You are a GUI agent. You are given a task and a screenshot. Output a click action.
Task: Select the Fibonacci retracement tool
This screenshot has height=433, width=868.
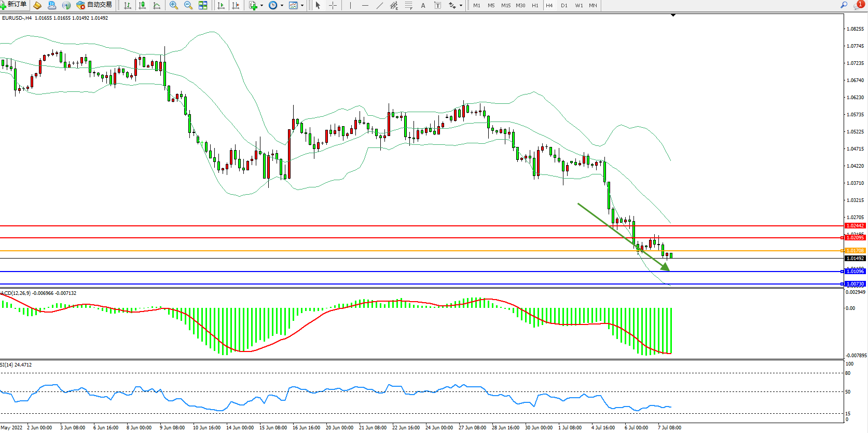pos(409,5)
